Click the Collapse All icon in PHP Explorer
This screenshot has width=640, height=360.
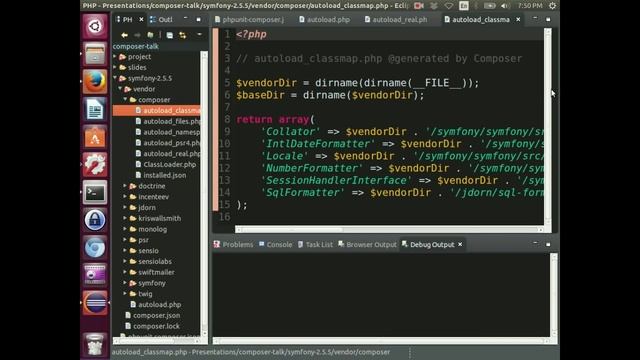click(x=170, y=35)
